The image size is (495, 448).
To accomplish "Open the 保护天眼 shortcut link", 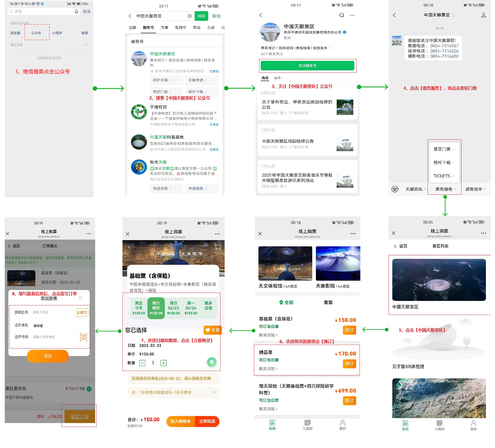I will tap(166, 80).
